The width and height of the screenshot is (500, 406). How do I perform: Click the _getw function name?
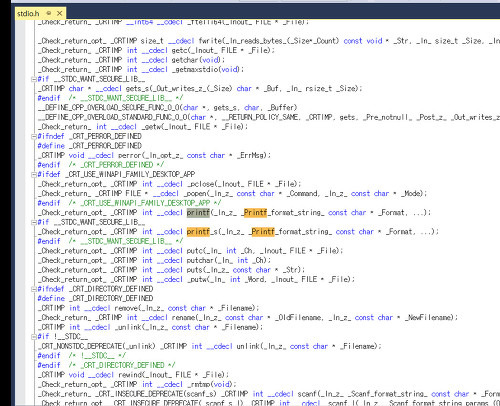pyautogui.click(x=150, y=127)
